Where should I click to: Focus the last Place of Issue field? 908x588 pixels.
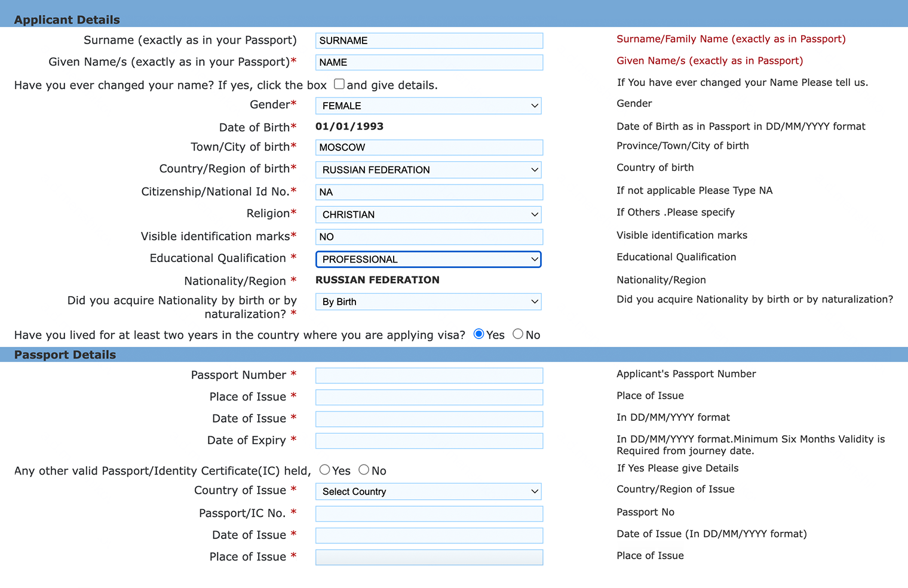coord(429,557)
